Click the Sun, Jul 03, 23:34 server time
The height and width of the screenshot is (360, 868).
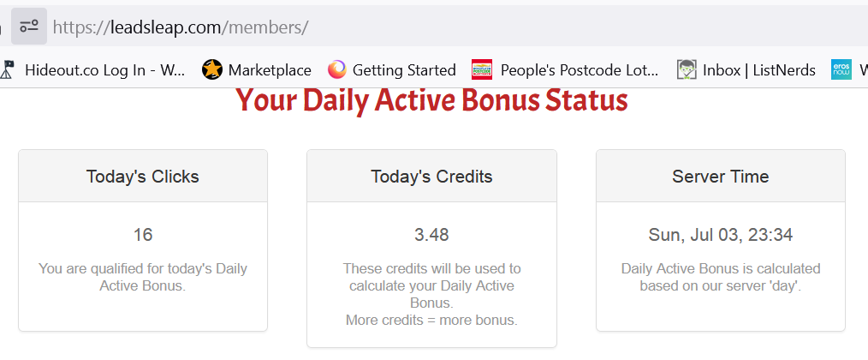point(721,235)
